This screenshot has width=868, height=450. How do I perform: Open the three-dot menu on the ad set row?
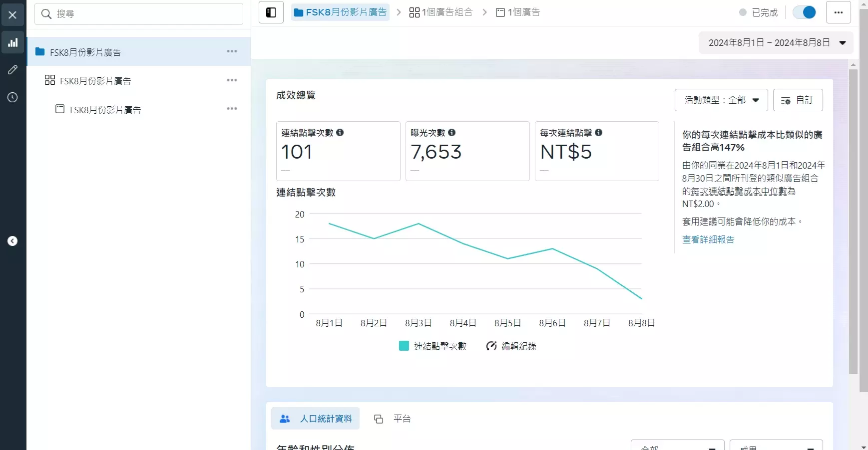(x=232, y=80)
